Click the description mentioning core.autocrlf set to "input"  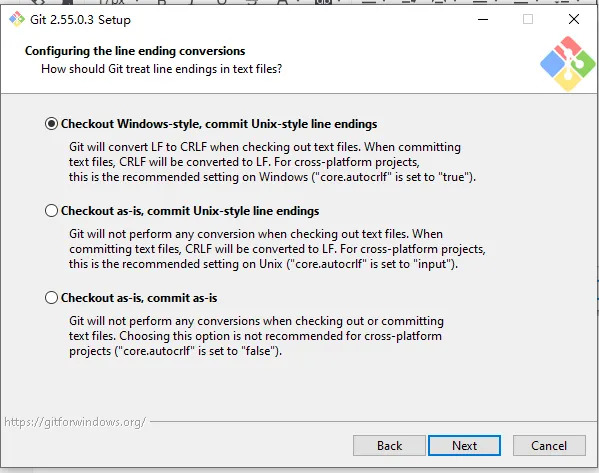[x=277, y=249]
